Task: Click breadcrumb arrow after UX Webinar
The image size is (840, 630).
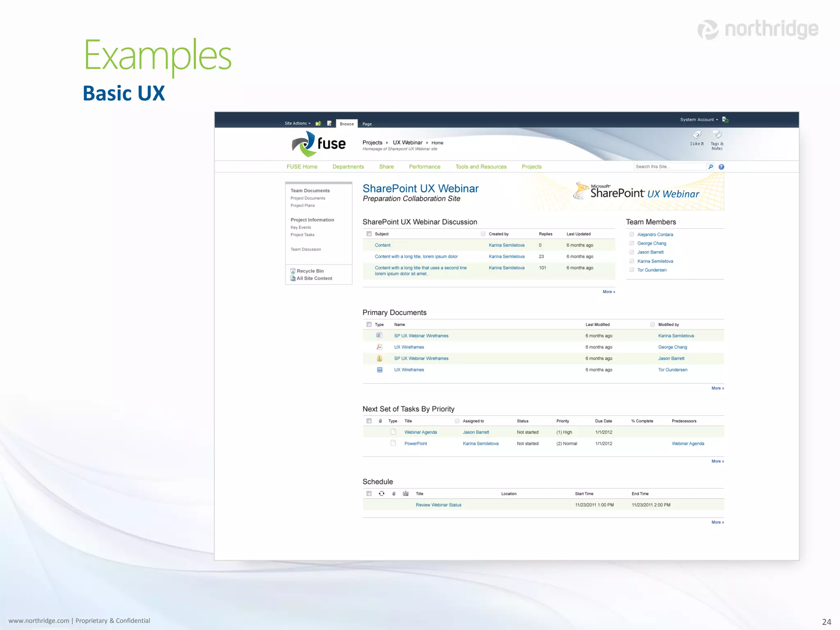Action: click(427, 143)
